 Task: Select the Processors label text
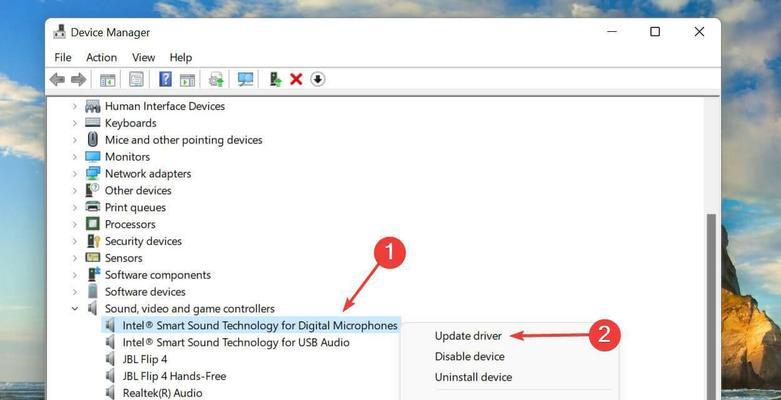130,224
